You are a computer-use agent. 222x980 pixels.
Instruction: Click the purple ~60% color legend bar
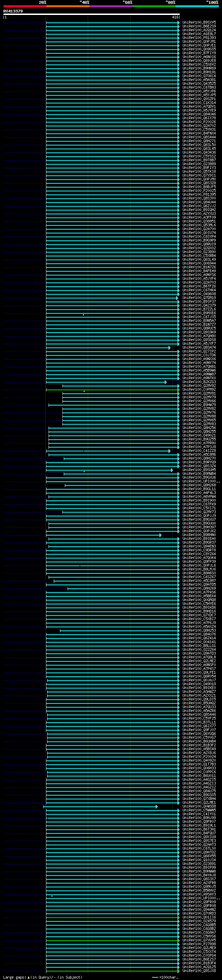coord(111,6)
